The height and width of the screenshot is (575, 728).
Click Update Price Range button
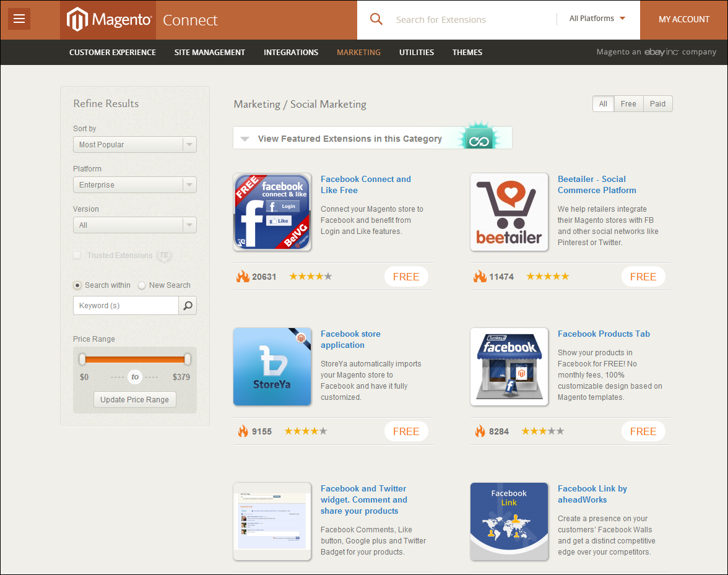135,400
